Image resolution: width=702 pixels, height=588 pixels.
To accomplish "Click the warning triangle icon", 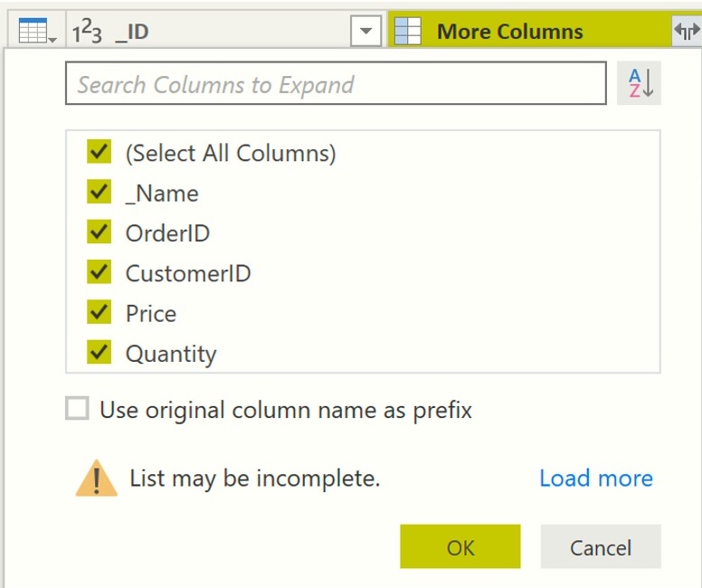I will 97,479.
